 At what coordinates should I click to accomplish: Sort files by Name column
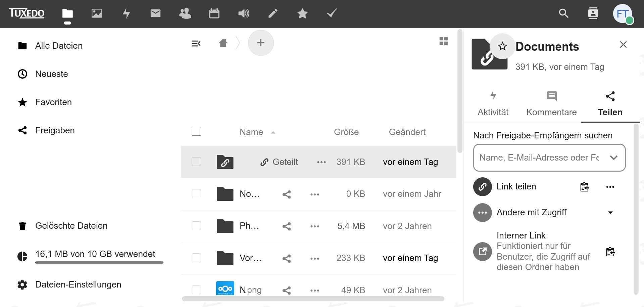251,132
